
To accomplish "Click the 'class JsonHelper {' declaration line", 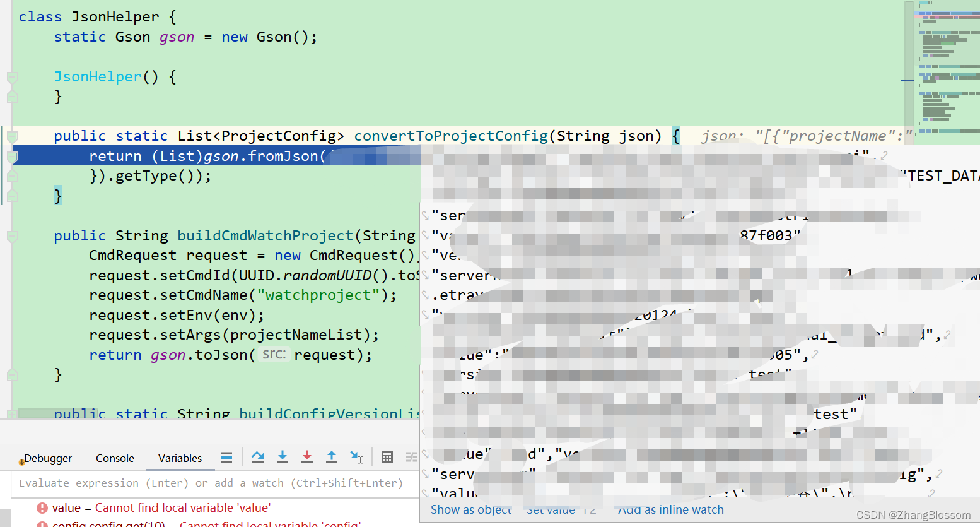I will click(x=98, y=17).
